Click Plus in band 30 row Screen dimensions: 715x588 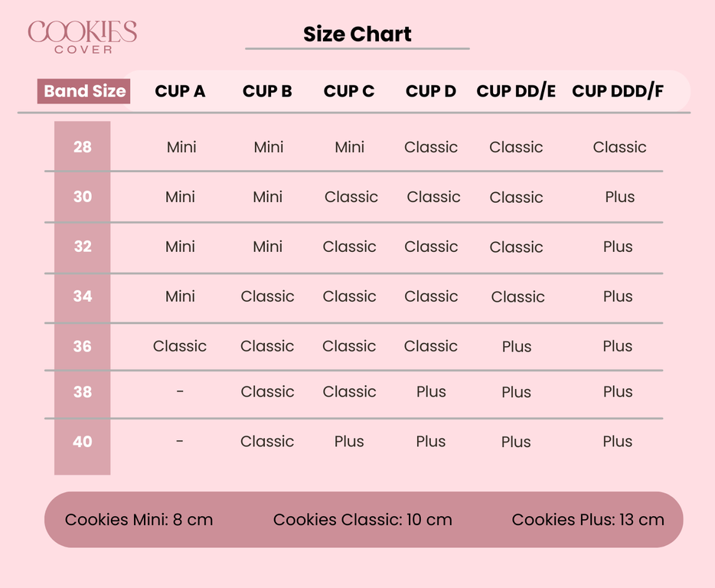click(x=619, y=197)
